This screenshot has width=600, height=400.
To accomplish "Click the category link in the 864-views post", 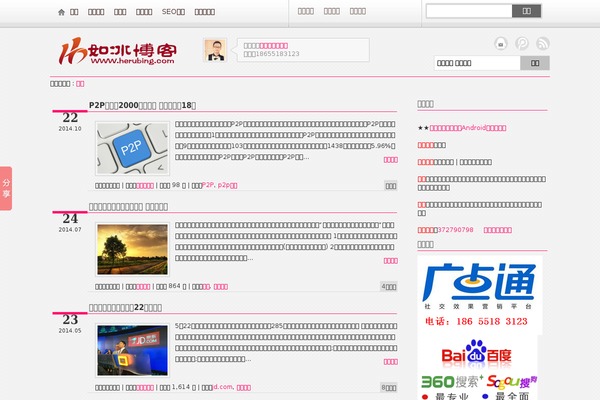I will click(143, 287).
